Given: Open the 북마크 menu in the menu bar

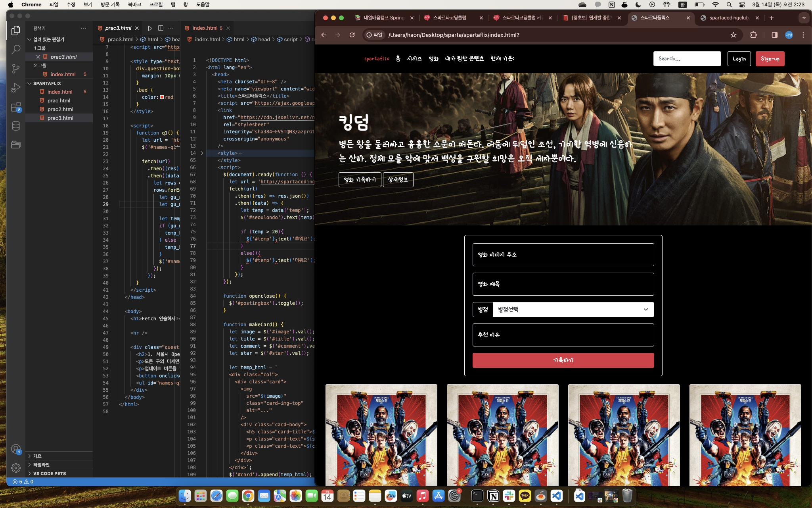Looking at the screenshot, I should 134,5.
